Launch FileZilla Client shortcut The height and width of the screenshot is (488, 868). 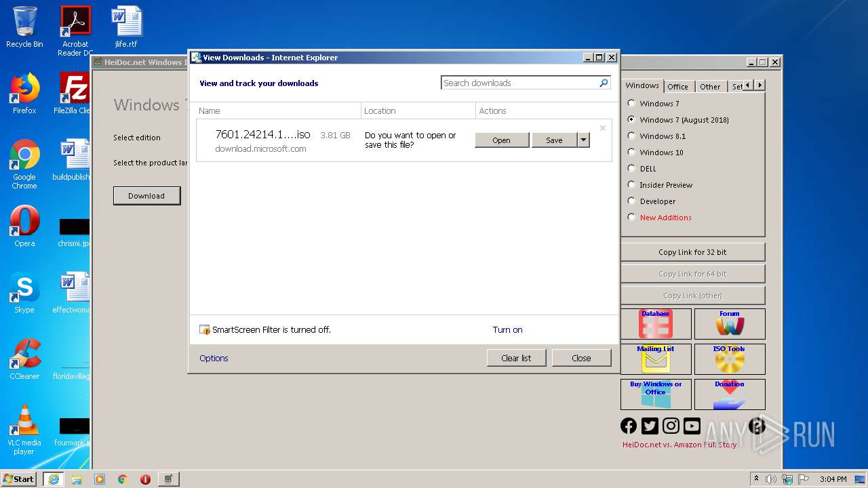73,94
